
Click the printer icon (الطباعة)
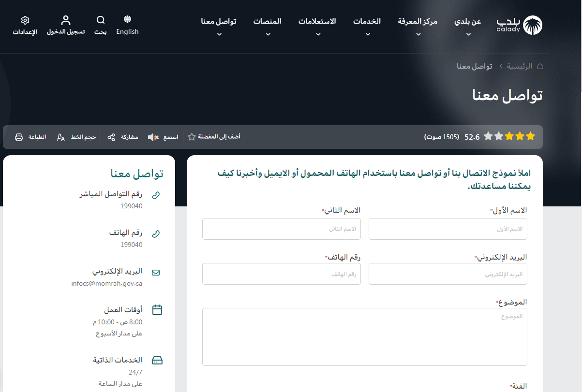(x=19, y=137)
